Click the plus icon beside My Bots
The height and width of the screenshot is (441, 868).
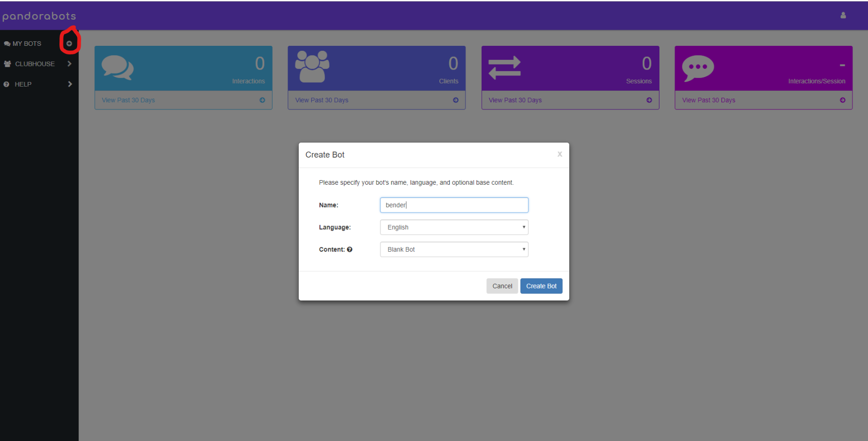coord(70,44)
